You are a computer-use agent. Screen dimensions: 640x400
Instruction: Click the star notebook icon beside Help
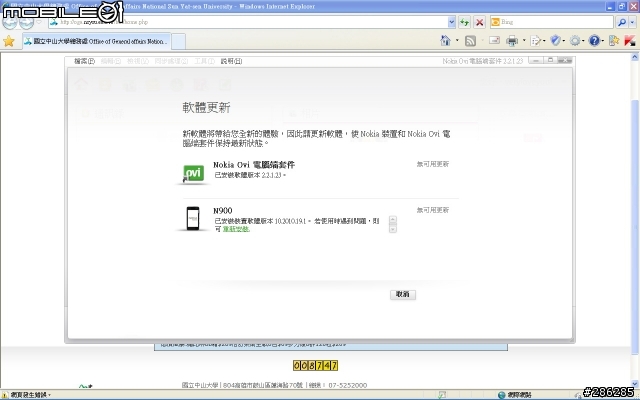pyautogui.click(x=614, y=40)
